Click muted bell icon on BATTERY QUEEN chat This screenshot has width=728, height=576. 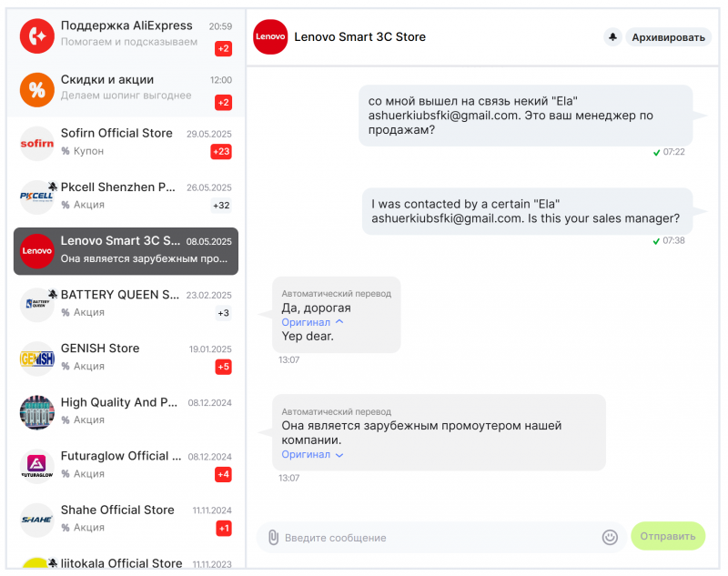(x=53, y=294)
